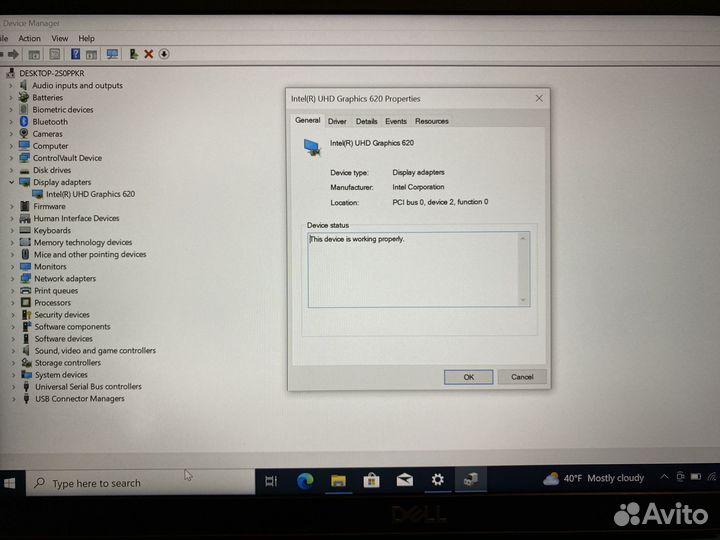Select Memory technology devices item
720x540 pixels.
tap(83, 242)
